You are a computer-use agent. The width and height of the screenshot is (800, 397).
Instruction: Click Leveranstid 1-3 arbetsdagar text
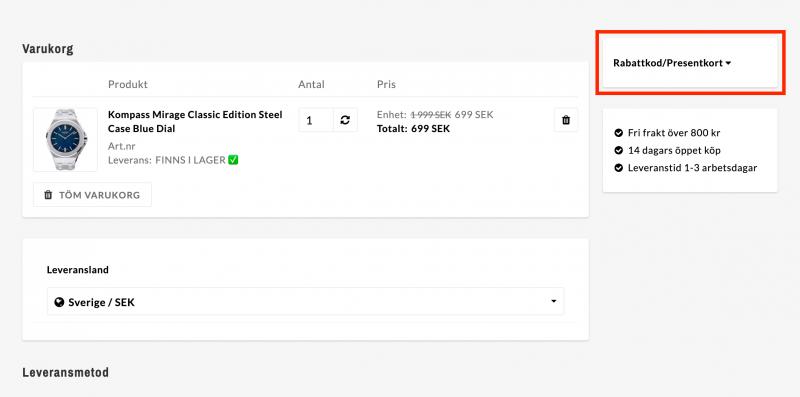point(692,167)
